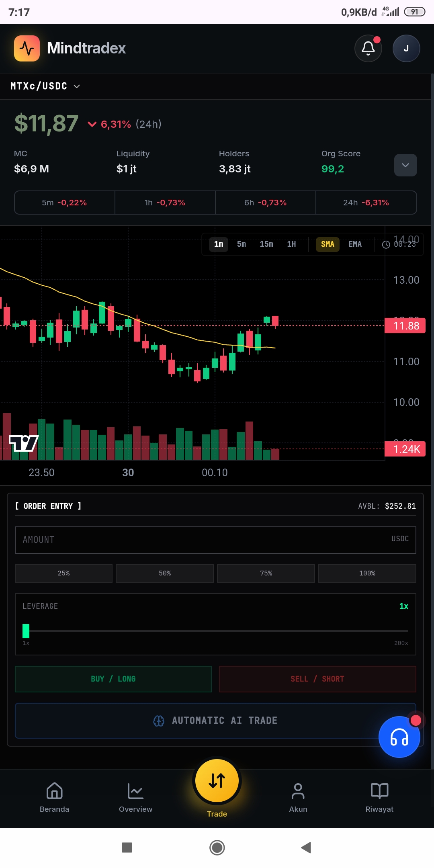
Task: Focus the AMOUNT USDC input field
Action: pos(215,540)
